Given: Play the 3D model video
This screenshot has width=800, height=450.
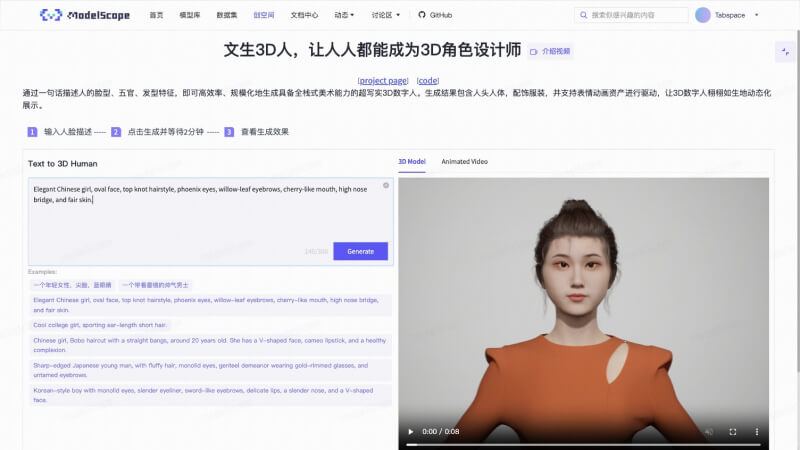Looking at the screenshot, I should pyautogui.click(x=408, y=431).
